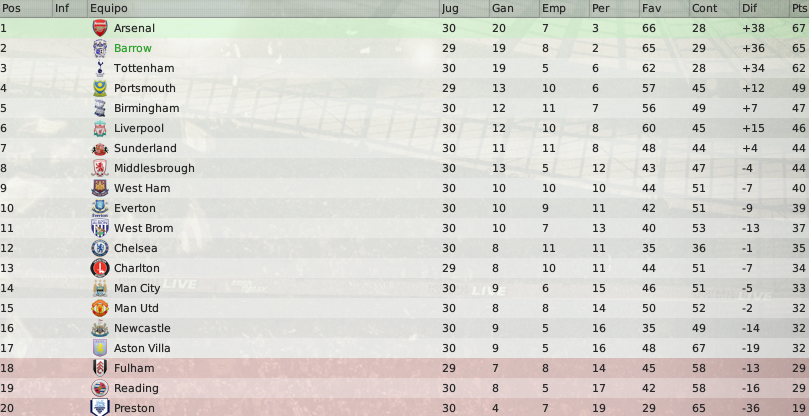Open the Barrow team name link
The height and width of the screenshot is (416, 809).
[133, 49]
